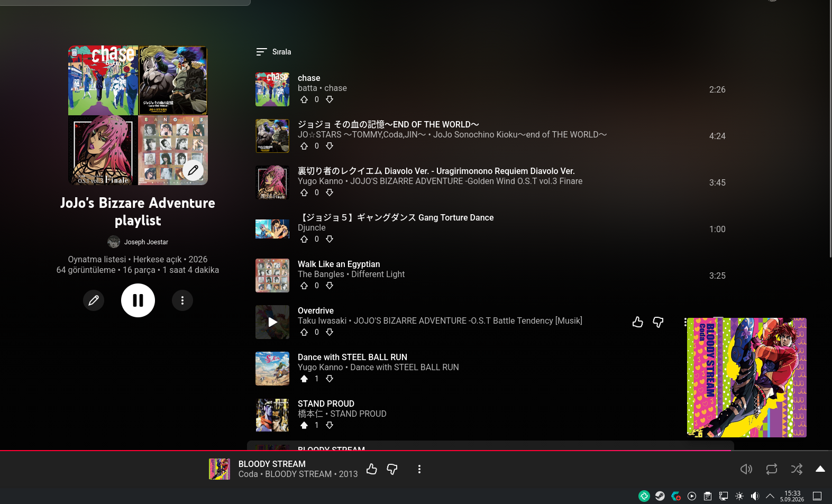Upvote the Diavolo Ver. requiem track
832x504 pixels.
pos(304,193)
